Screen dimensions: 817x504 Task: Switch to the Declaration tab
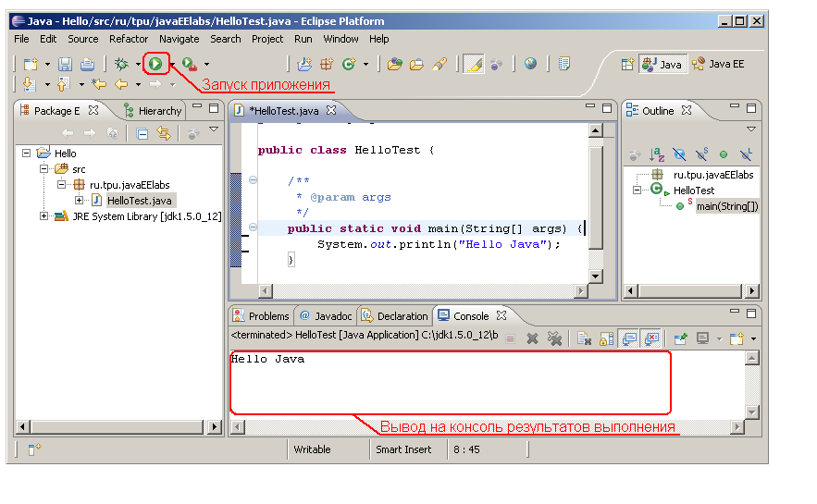pyautogui.click(x=395, y=316)
